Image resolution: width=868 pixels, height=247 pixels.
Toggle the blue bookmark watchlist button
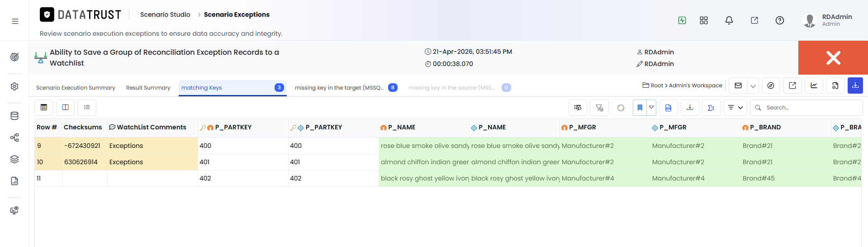[x=640, y=108]
